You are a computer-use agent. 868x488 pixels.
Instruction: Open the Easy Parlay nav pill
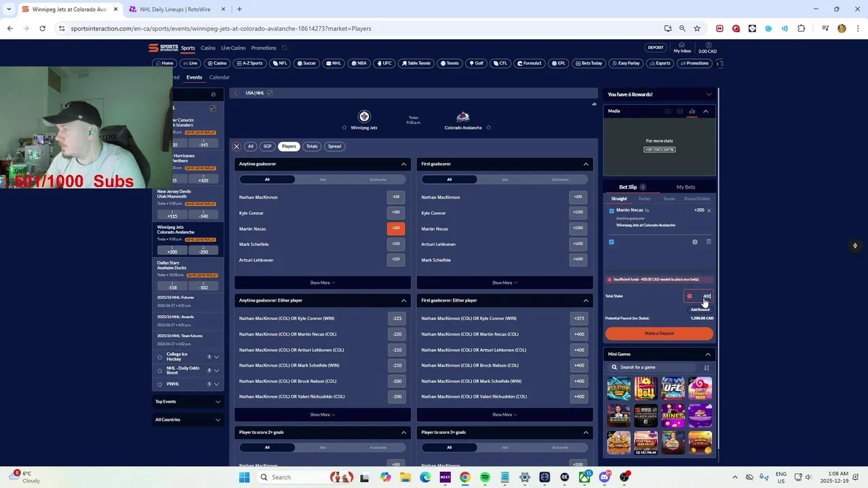(626, 64)
